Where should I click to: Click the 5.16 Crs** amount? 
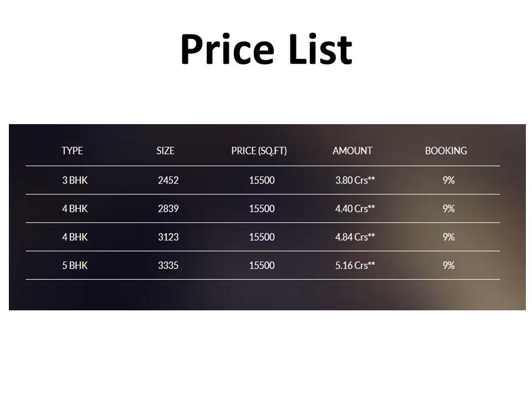coord(355,265)
